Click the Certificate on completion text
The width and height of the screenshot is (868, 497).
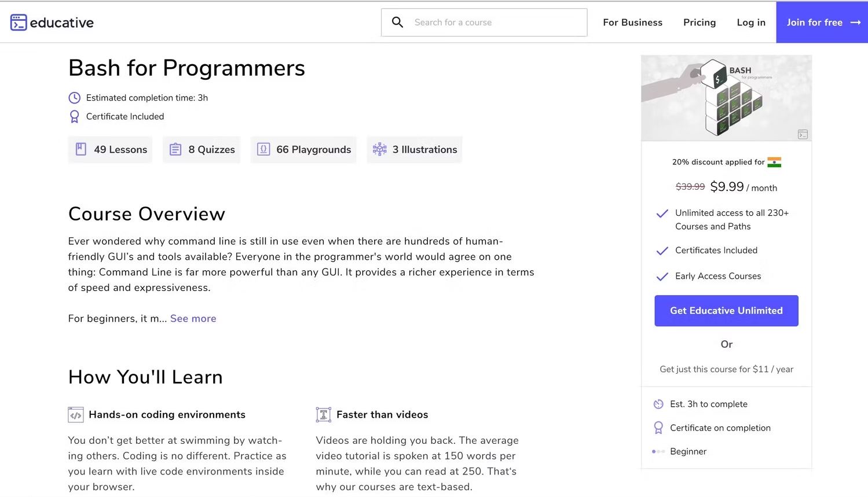click(x=720, y=428)
